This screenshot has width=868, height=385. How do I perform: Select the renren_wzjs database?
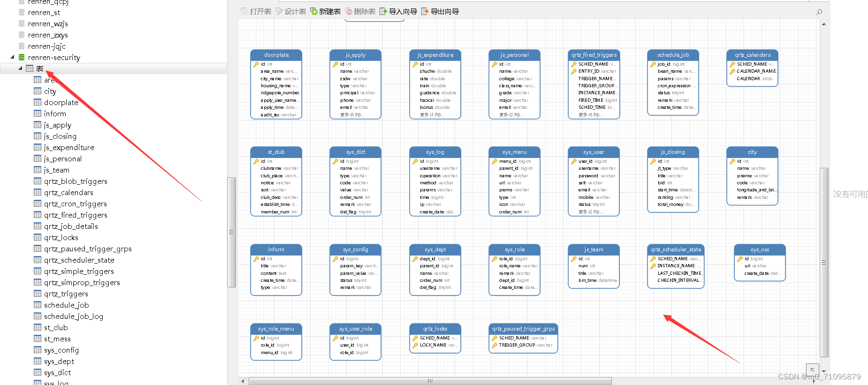tap(48, 23)
